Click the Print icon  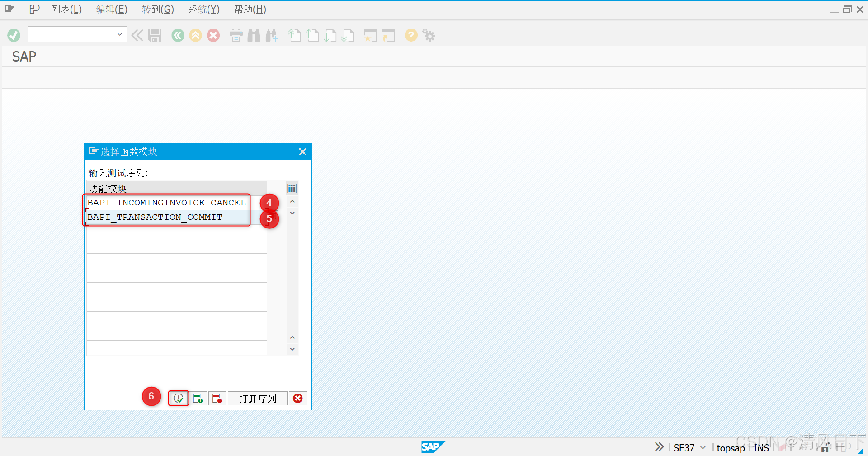point(236,35)
